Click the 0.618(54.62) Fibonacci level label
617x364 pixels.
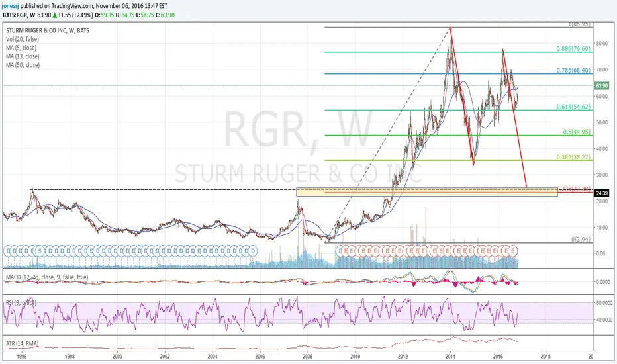point(573,107)
